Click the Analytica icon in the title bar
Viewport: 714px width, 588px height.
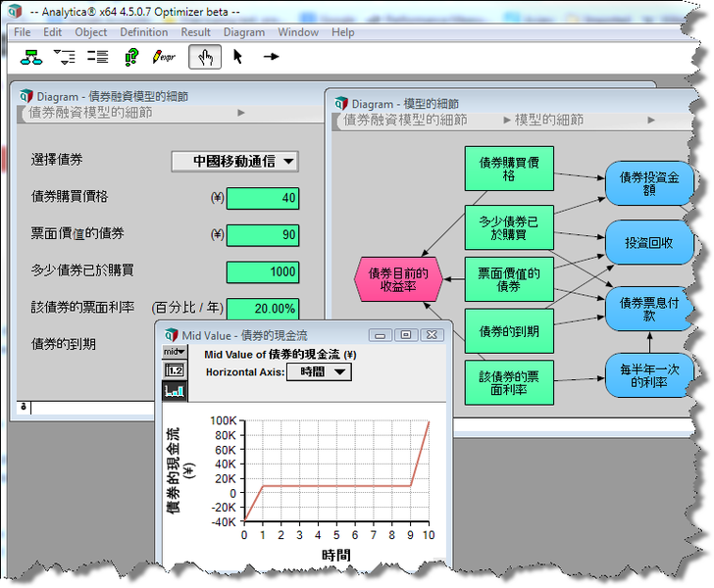tap(15, 11)
